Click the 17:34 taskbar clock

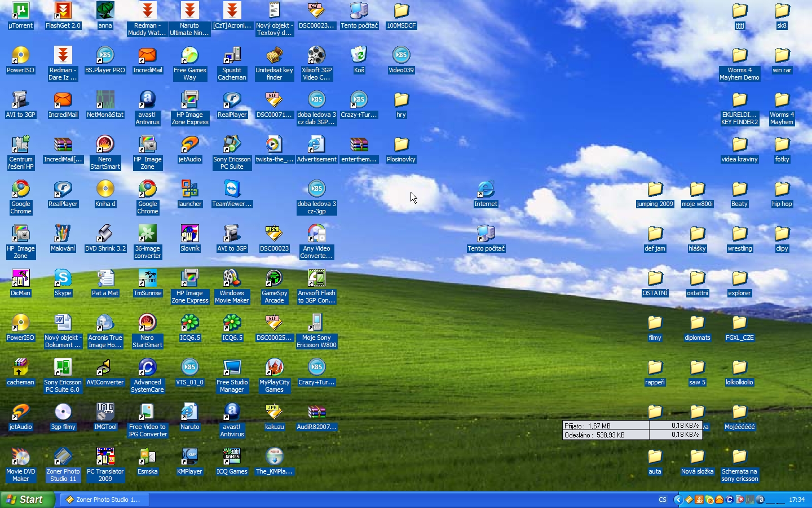coord(797,500)
